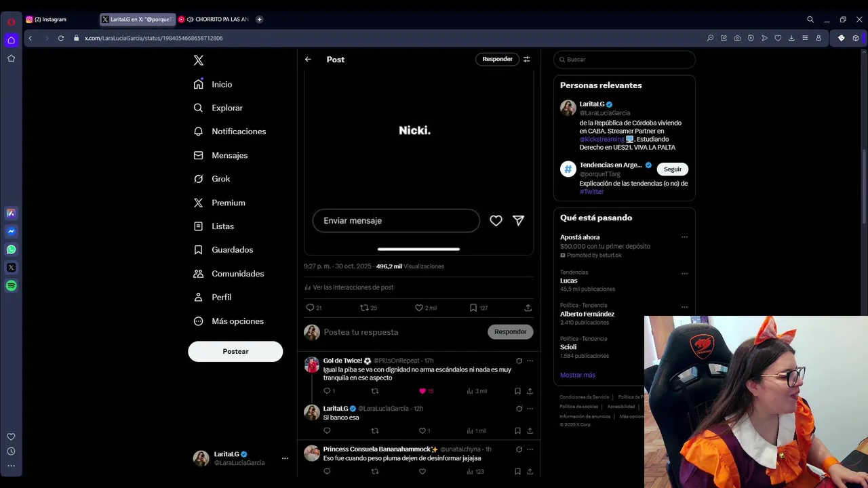Bookmark the main post showing 127
Viewport: 868px width, 488px height.
pos(479,308)
